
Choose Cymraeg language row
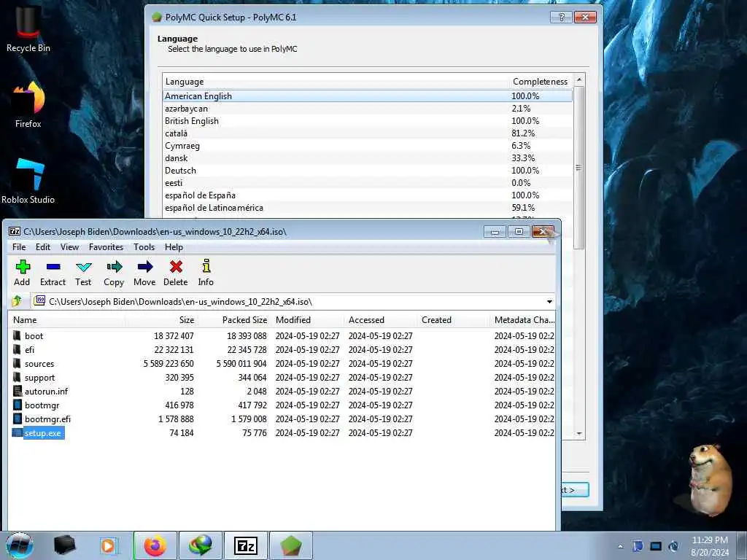click(368, 146)
